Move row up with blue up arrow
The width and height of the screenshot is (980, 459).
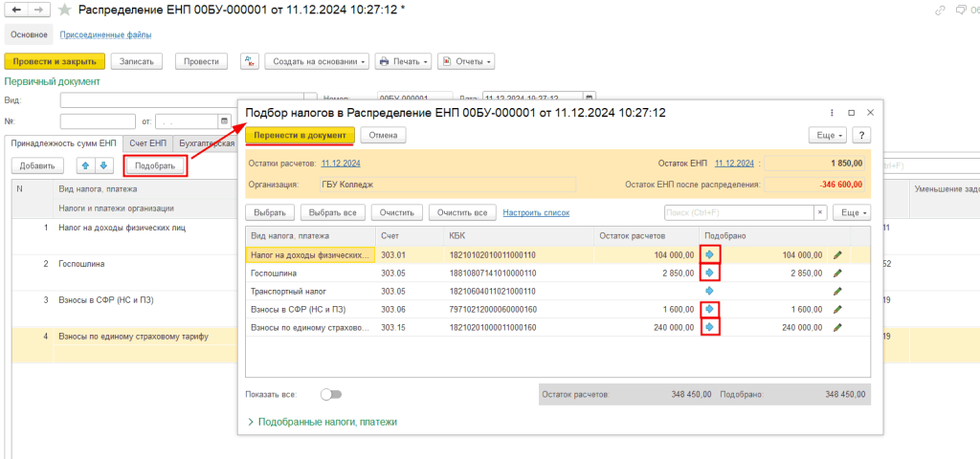(85, 165)
